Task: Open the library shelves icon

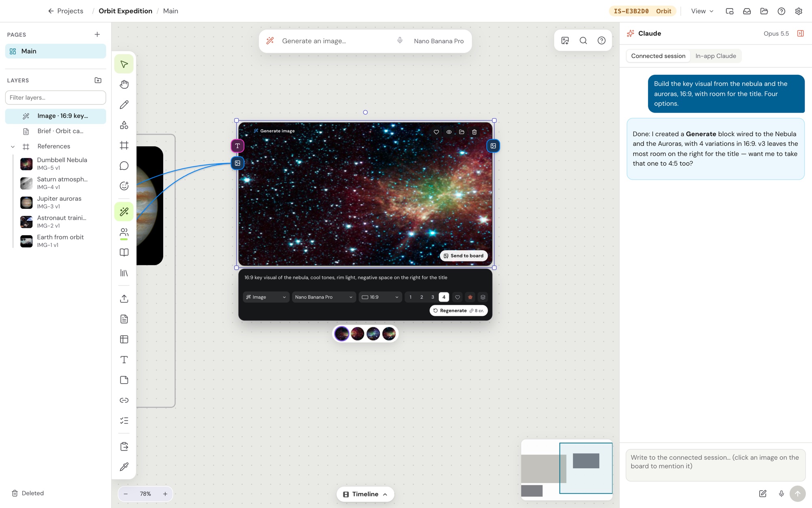Action: 124,273
